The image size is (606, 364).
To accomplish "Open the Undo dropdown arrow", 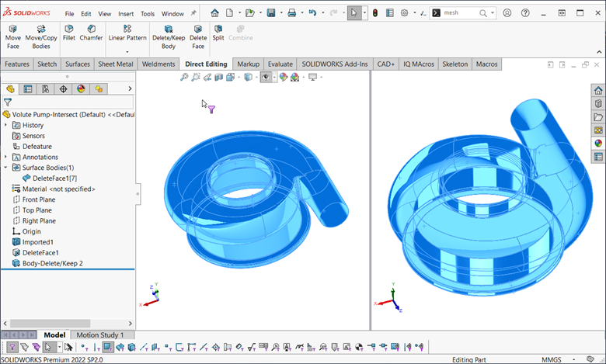I will (x=322, y=13).
